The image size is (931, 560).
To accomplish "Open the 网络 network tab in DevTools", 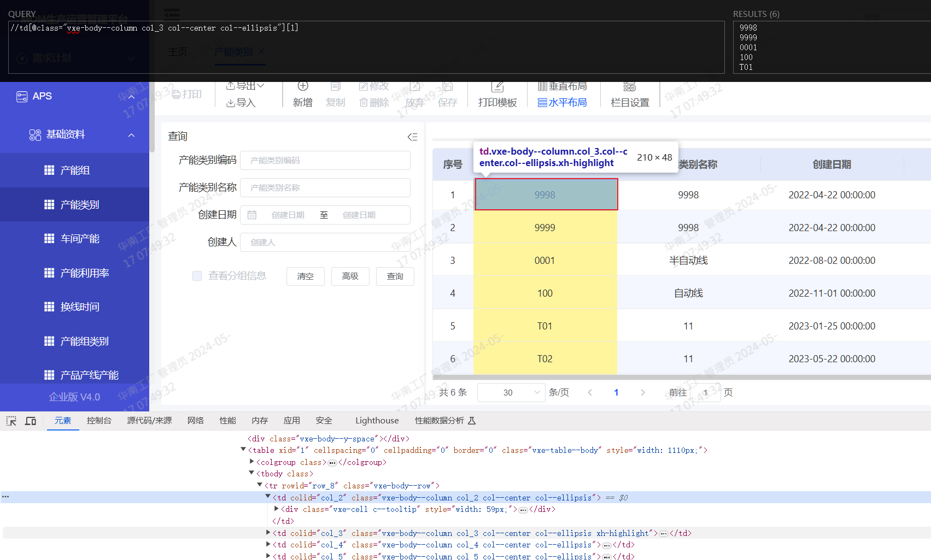I will [x=195, y=421].
